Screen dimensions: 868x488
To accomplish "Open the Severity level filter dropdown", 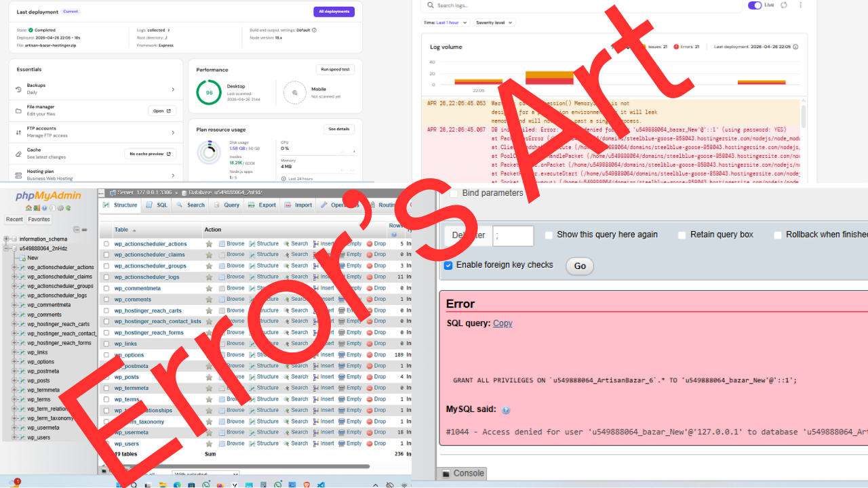I will [x=494, y=22].
